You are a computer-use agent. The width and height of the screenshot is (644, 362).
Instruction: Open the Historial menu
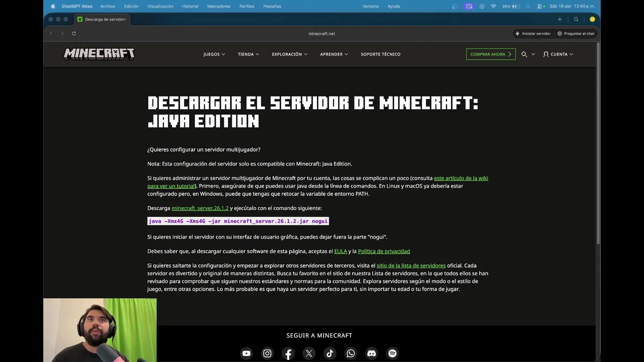pos(190,6)
